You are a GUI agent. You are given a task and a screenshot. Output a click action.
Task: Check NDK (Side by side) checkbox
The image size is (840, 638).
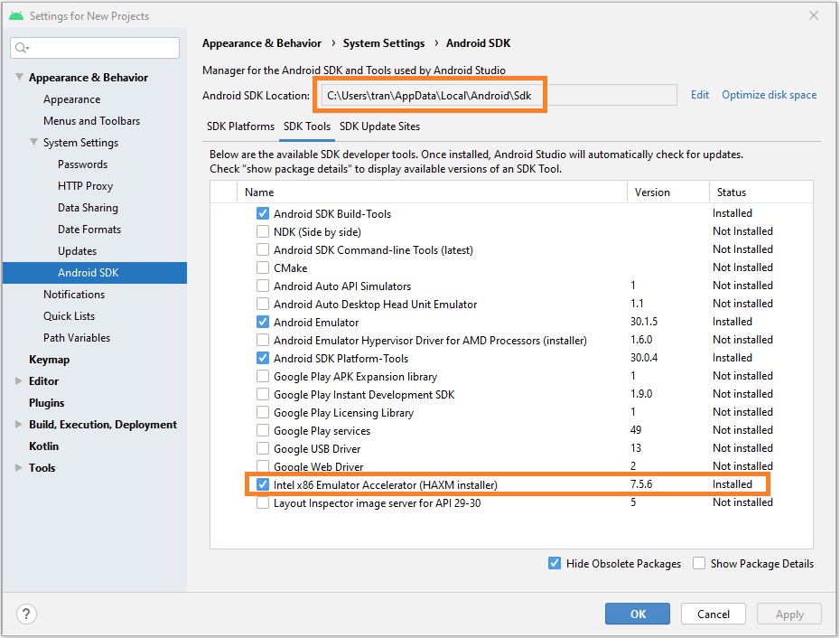pos(263,231)
